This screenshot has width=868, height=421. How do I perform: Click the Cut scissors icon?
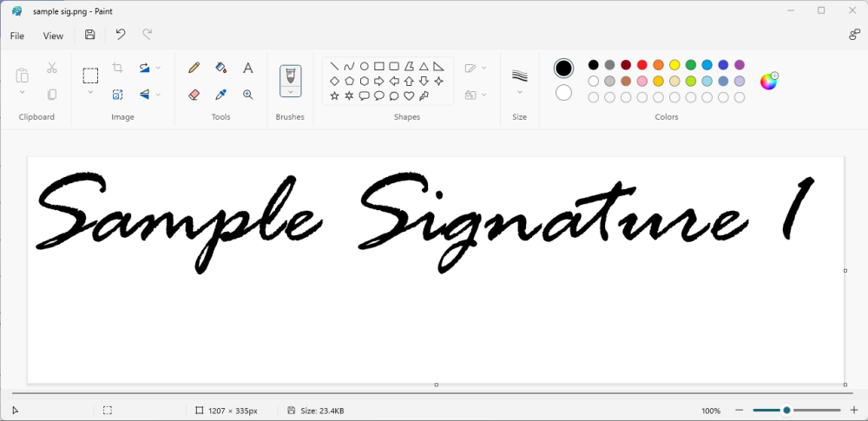point(52,68)
